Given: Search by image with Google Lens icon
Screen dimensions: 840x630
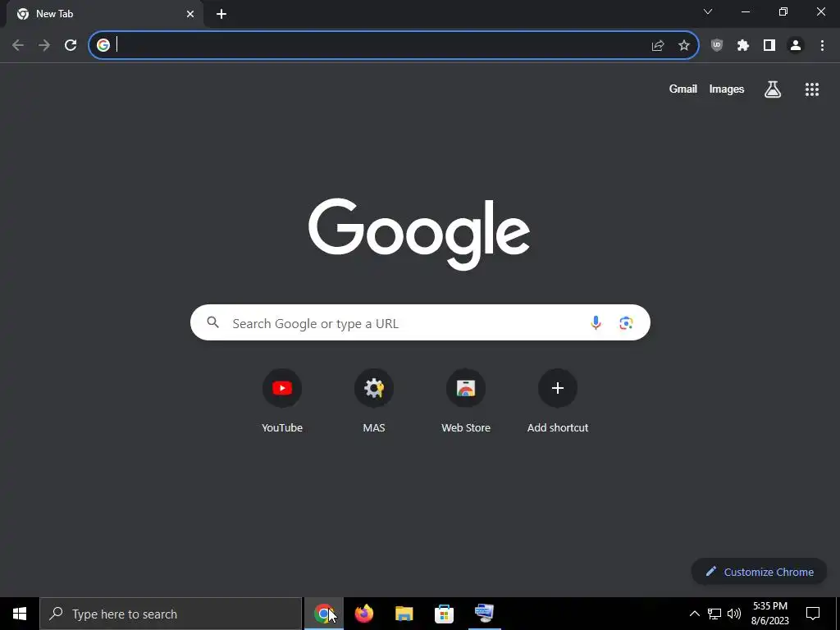Looking at the screenshot, I should [626, 322].
